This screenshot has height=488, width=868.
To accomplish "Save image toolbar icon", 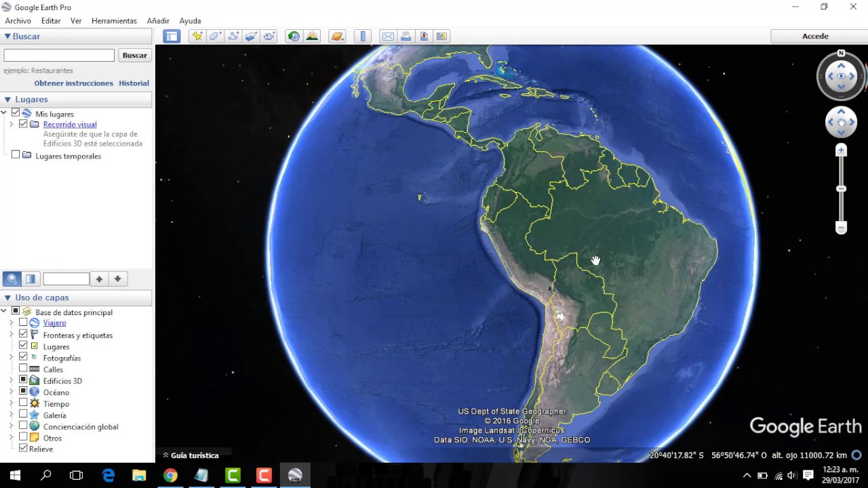I will tap(424, 37).
